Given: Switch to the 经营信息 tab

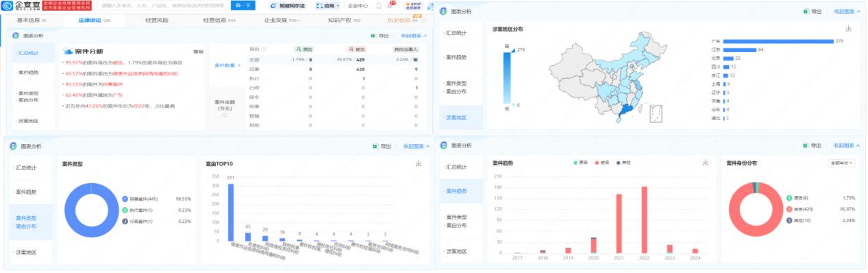Looking at the screenshot, I should click(x=219, y=21).
